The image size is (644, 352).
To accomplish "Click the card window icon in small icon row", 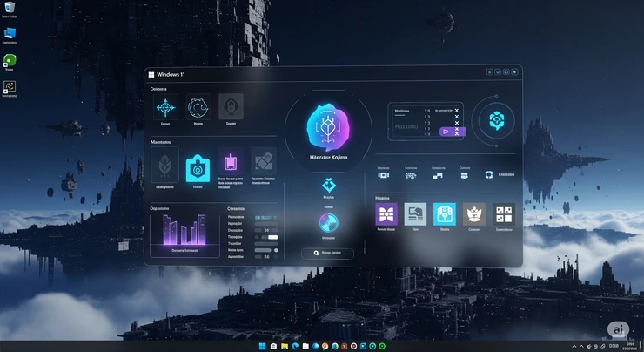I will (465, 176).
